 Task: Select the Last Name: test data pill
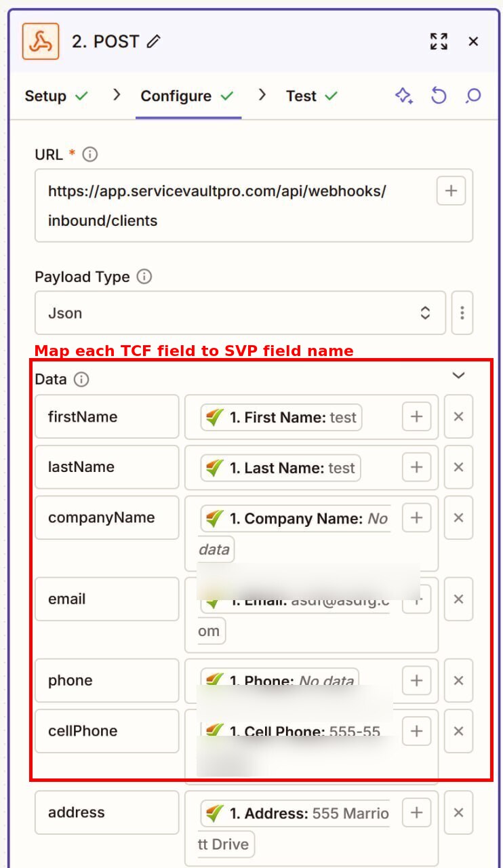281,468
